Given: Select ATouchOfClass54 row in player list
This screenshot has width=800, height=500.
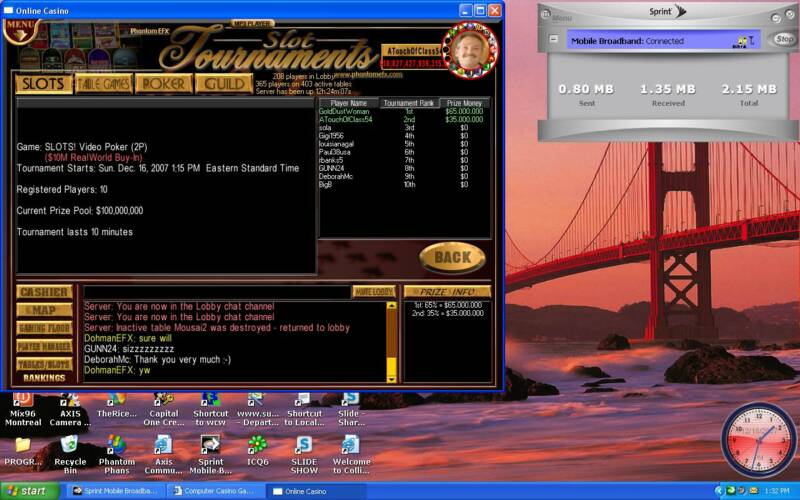Looking at the screenshot, I should (x=403, y=119).
